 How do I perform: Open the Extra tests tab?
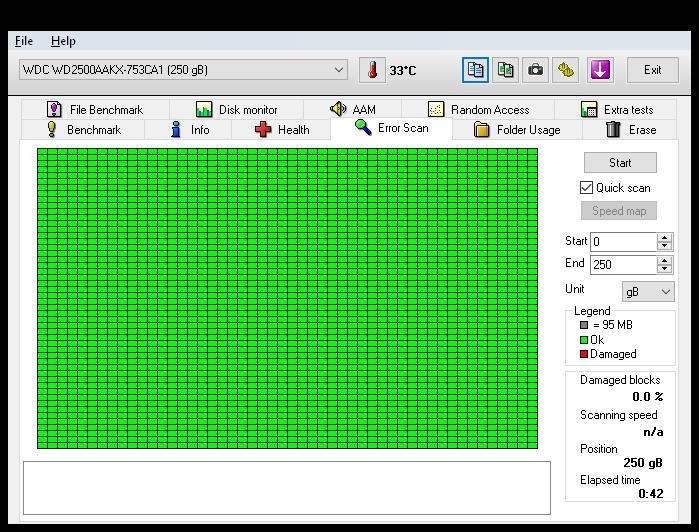616,109
